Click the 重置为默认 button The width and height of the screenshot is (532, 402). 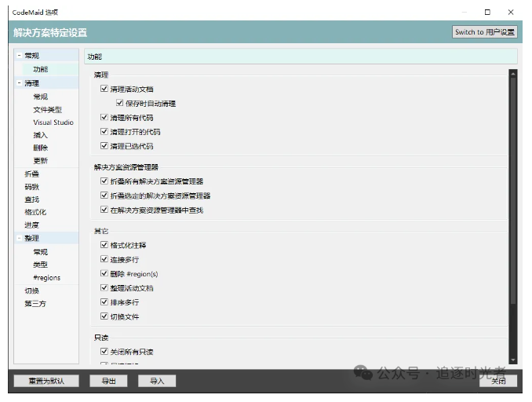tap(46, 381)
